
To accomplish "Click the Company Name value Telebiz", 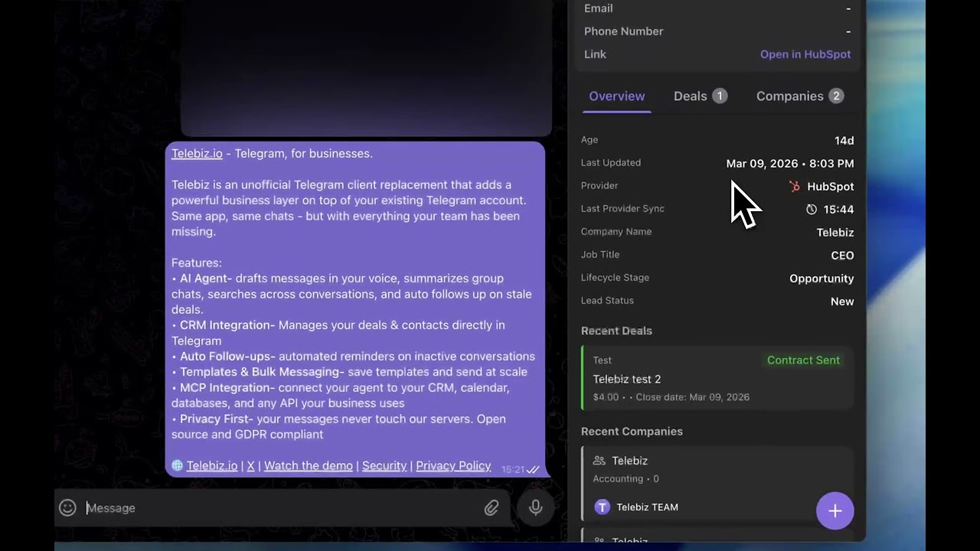I will pyautogui.click(x=835, y=233).
